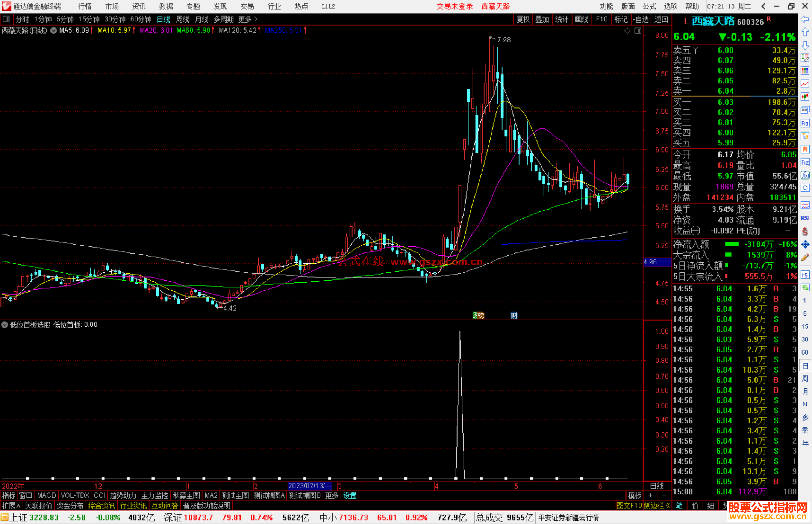
Task: Open the candlestick chart sidebar icon
Action: tap(805, 97)
